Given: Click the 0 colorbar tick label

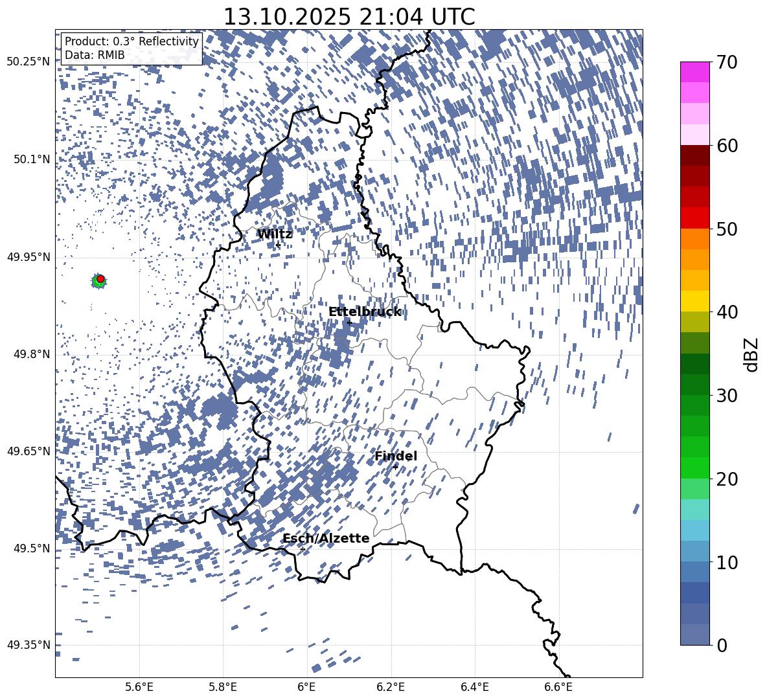Looking at the screenshot, I should pos(722,645).
